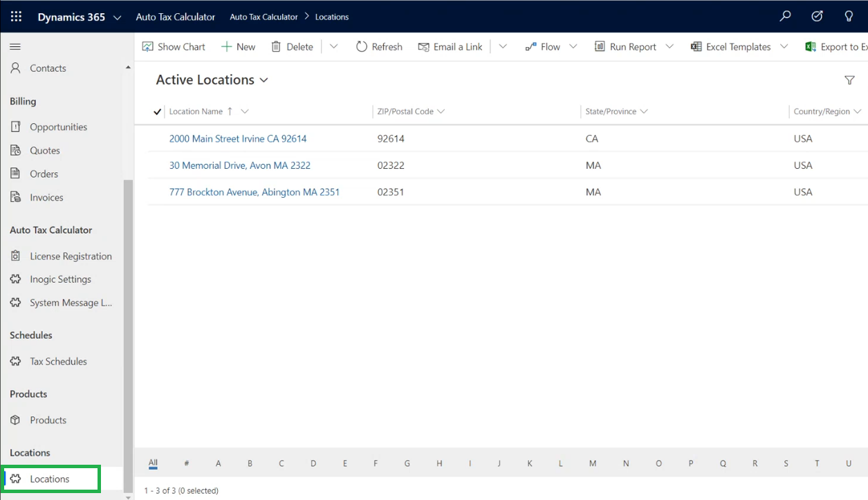Filter locations by letter M

593,463
